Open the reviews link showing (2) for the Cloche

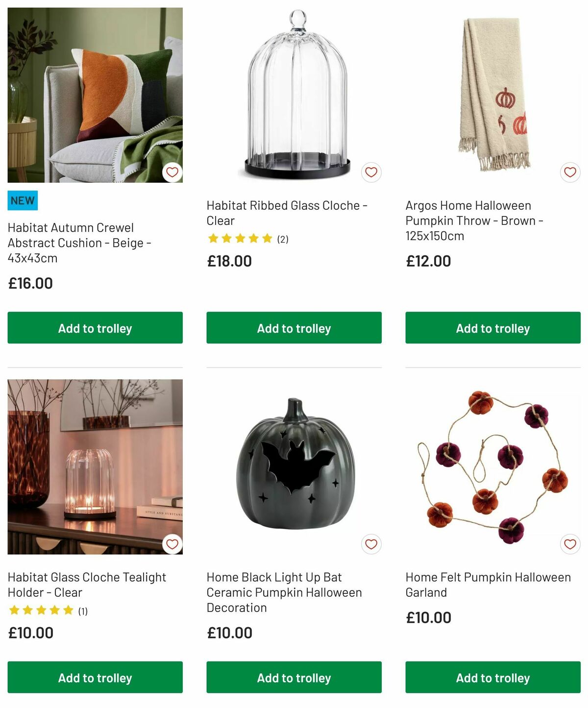point(283,240)
